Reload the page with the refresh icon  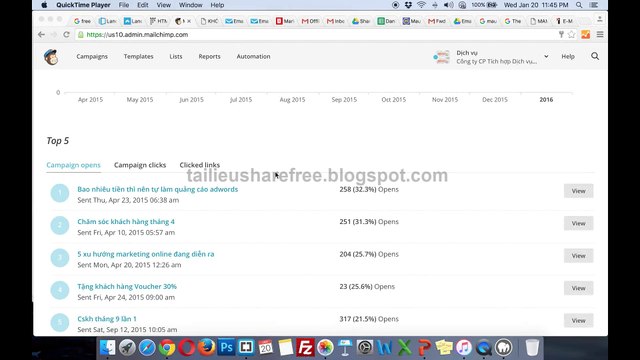click(x=66, y=35)
